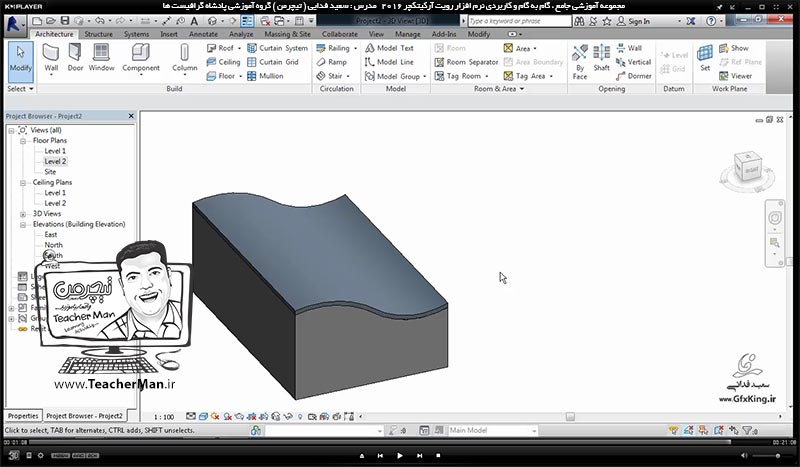Switch to the Properties panel tab

coord(23,416)
